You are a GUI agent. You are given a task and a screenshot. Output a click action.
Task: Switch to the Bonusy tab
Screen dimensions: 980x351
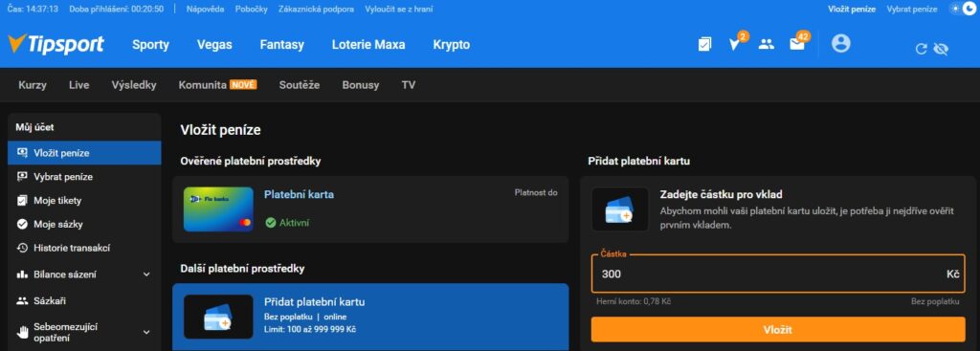(361, 85)
